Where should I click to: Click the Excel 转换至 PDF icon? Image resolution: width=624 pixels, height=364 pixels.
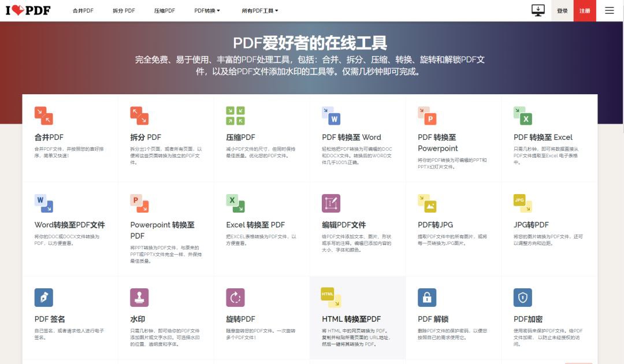coord(235,203)
